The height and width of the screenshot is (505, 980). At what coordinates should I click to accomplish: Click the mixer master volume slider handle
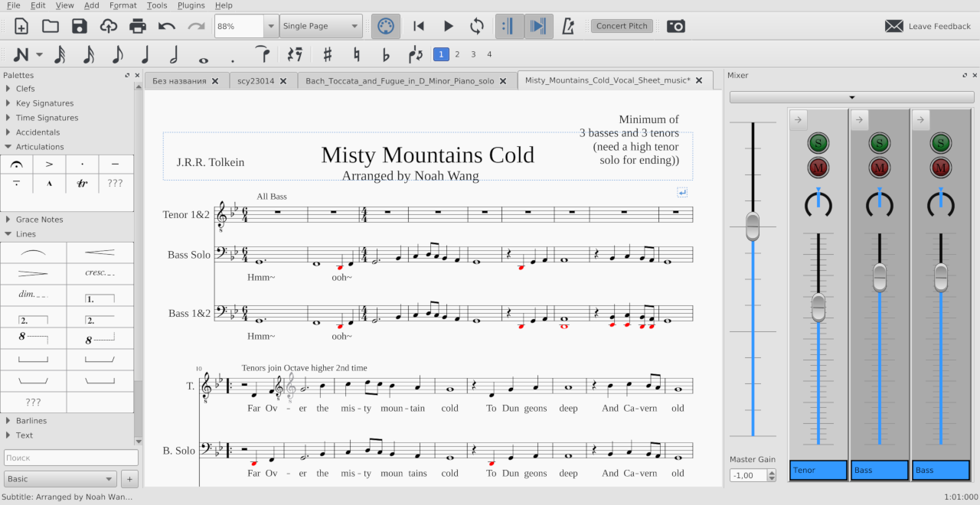[753, 226]
